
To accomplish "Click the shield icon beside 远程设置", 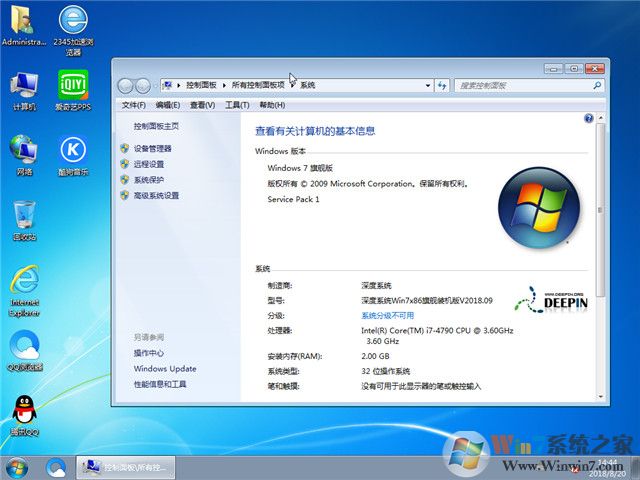I will click(125, 164).
